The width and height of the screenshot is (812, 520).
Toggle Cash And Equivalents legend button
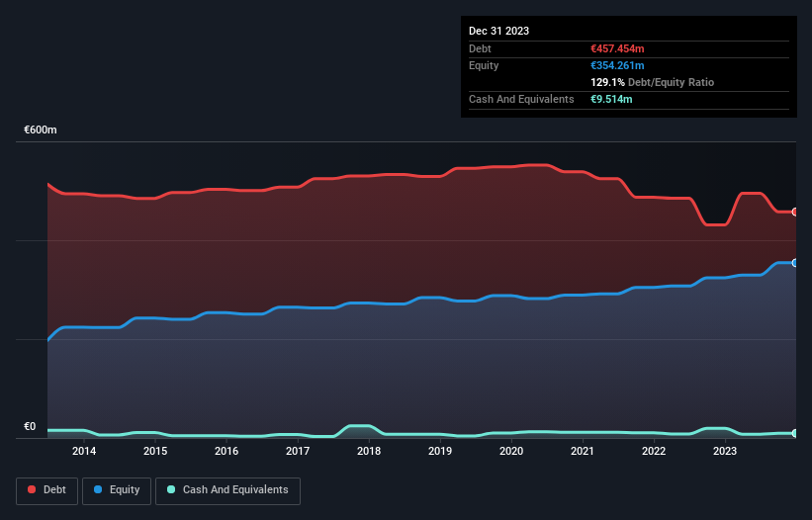click(x=227, y=490)
